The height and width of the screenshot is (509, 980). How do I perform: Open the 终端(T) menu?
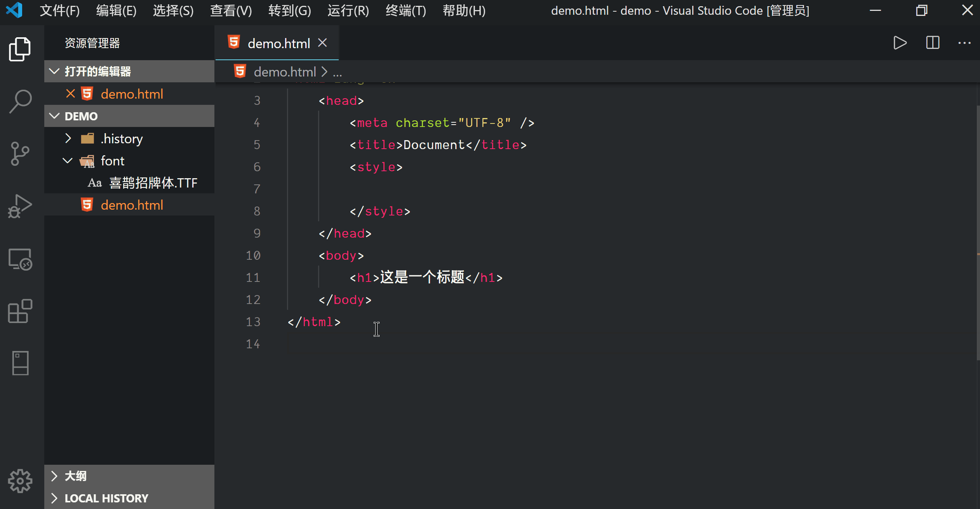[406, 10]
